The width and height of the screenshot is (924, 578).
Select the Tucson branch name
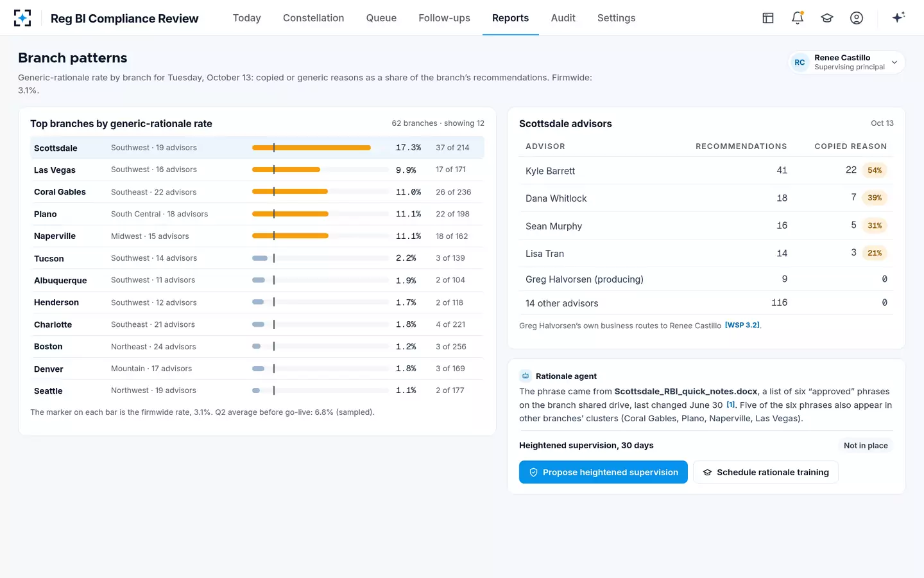[49, 258]
